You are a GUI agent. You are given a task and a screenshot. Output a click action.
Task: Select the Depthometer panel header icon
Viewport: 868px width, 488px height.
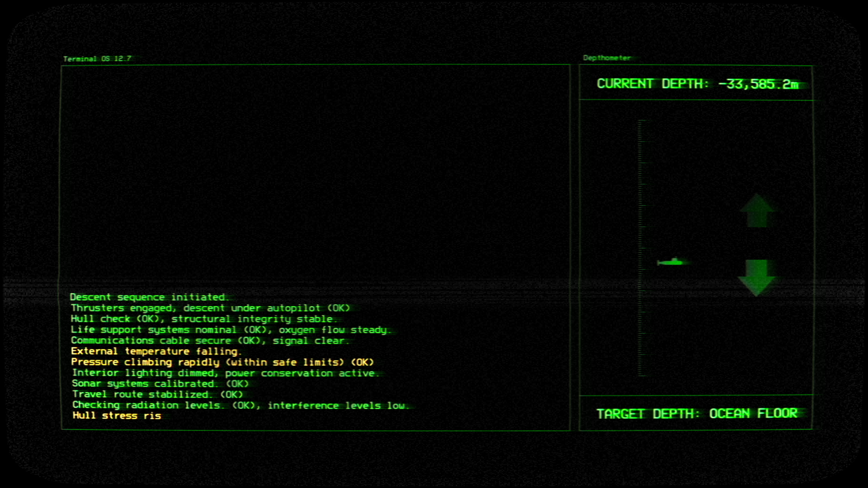pos(606,58)
